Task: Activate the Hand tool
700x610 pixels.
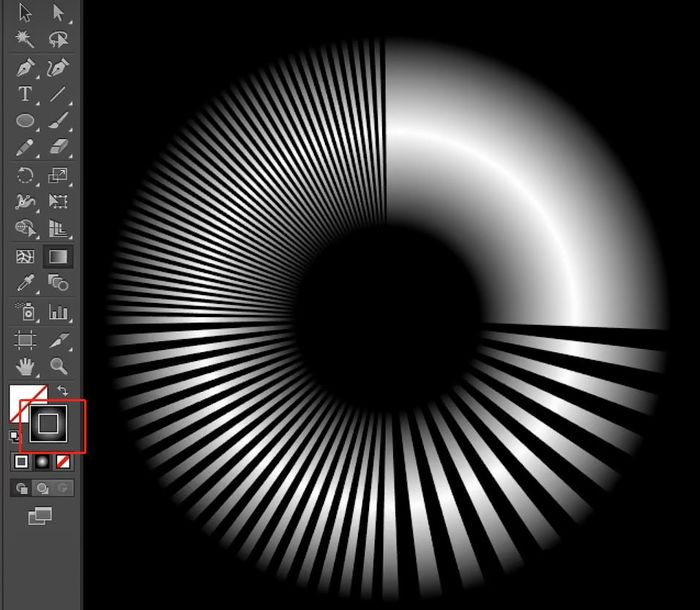Action: pyautogui.click(x=25, y=366)
